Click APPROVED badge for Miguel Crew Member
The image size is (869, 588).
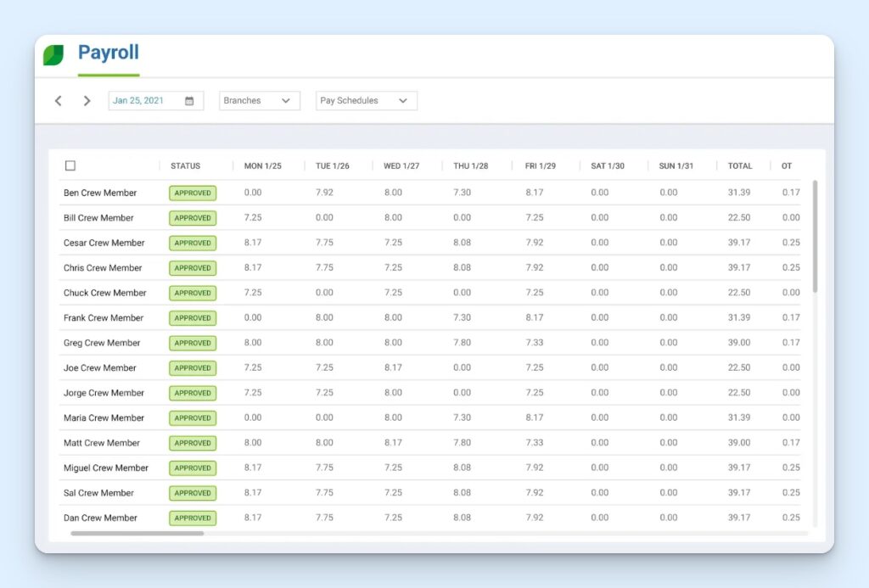(193, 468)
